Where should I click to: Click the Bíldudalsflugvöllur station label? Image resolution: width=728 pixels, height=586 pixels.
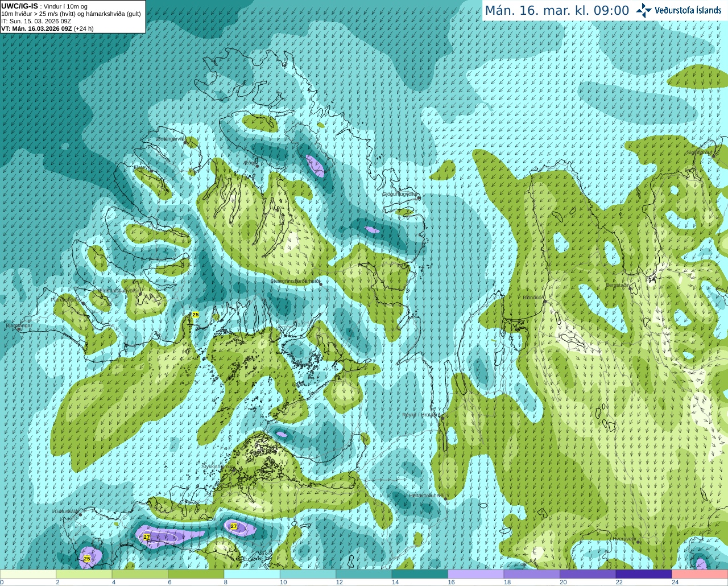pyautogui.click(x=118, y=290)
